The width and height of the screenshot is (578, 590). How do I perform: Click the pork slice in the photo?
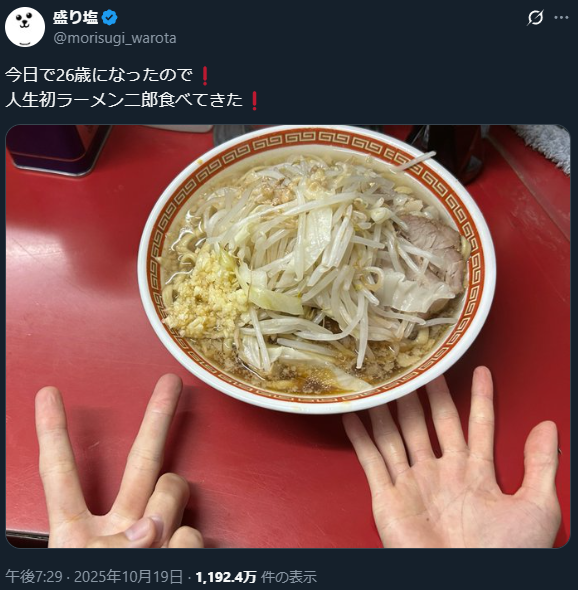[x=435, y=249]
